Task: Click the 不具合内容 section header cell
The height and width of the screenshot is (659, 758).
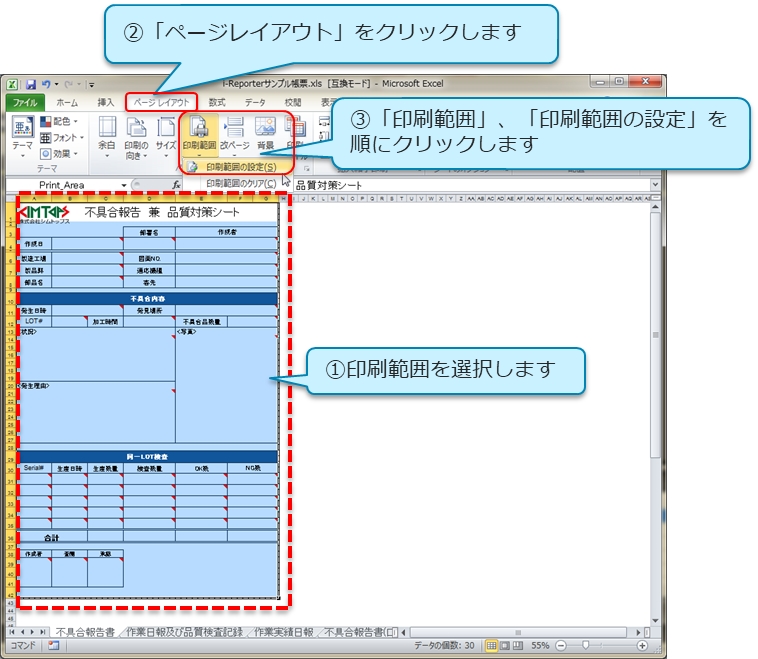Action: (147, 299)
